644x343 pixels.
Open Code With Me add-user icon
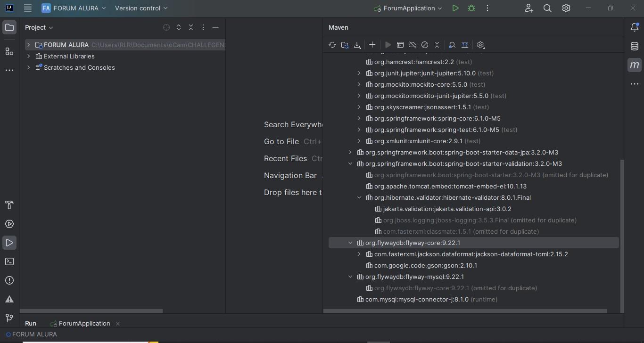(528, 8)
